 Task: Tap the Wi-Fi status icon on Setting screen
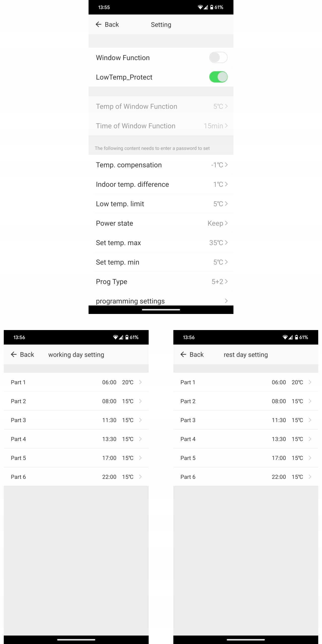[x=200, y=7]
